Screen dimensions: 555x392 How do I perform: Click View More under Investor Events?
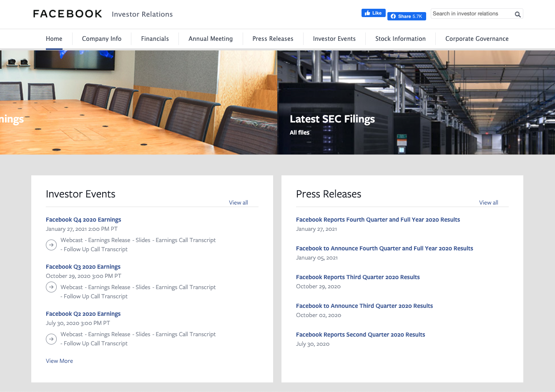coord(59,361)
